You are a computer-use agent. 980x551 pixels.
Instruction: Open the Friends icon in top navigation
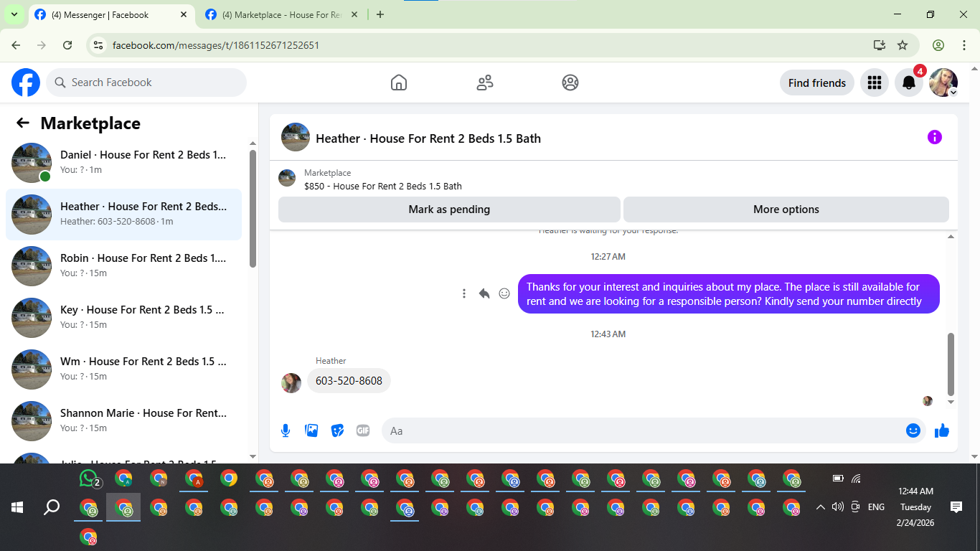coord(485,83)
